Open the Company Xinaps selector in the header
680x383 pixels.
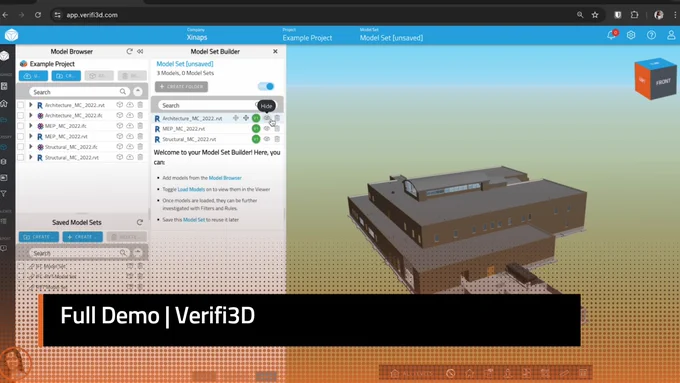coord(197,35)
